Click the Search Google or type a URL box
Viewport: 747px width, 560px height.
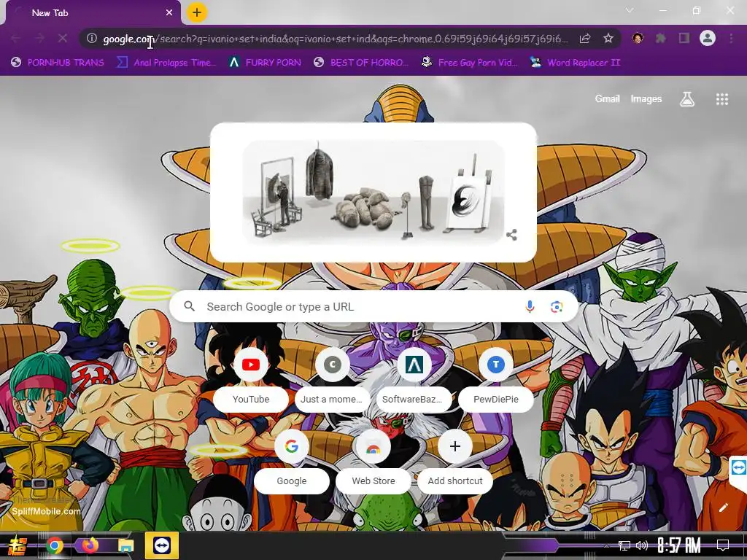click(373, 307)
